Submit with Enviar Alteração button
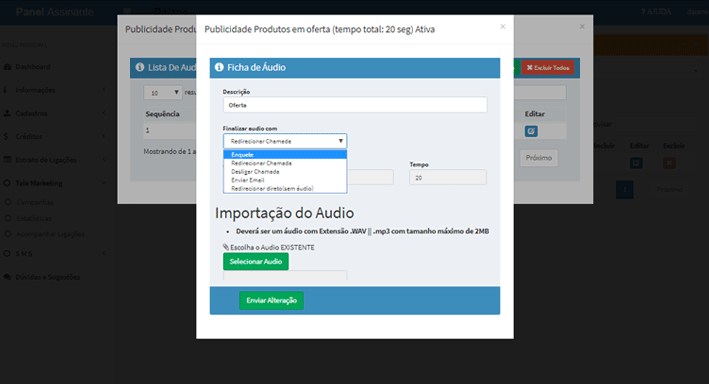This screenshot has width=709, height=384. pyautogui.click(x=271, y=300)
